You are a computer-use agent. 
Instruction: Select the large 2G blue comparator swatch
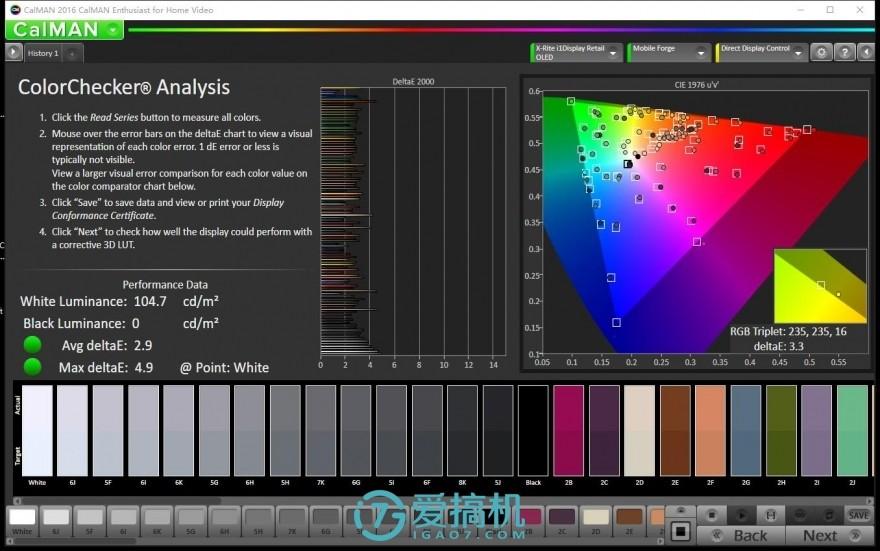tap(746, 430)
